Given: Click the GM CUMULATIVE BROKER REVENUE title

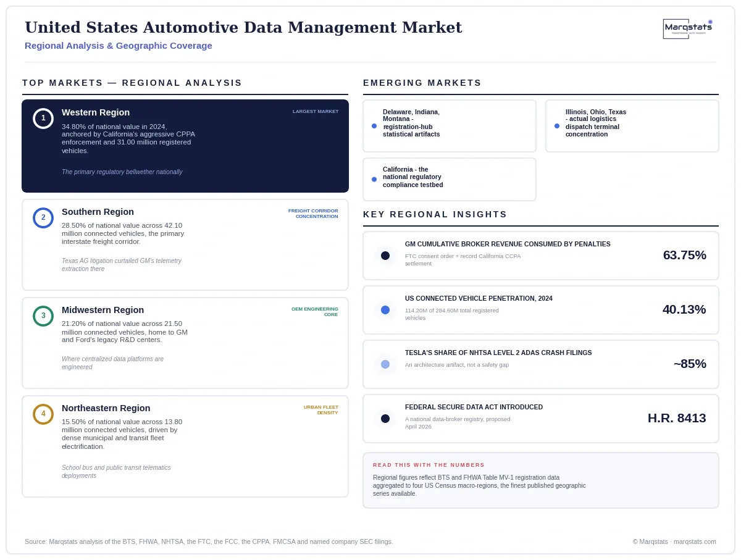Looking at the screenshot, I should point(508,244).
